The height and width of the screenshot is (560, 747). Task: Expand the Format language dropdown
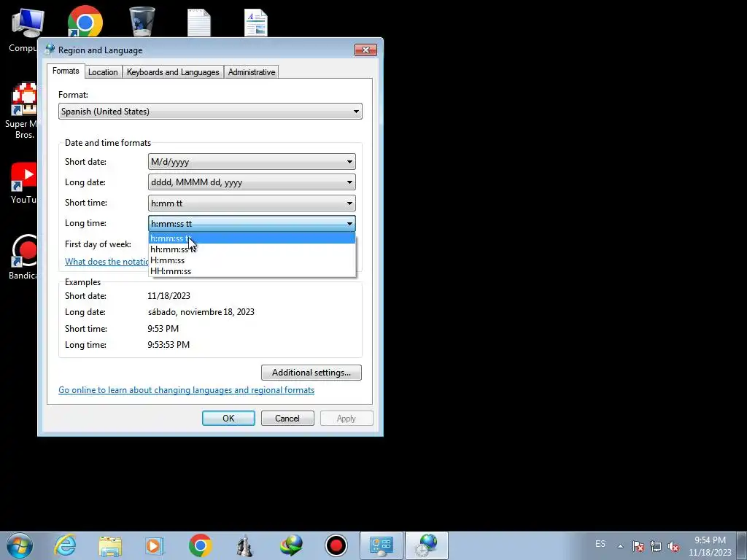click(x=210, y=112)
